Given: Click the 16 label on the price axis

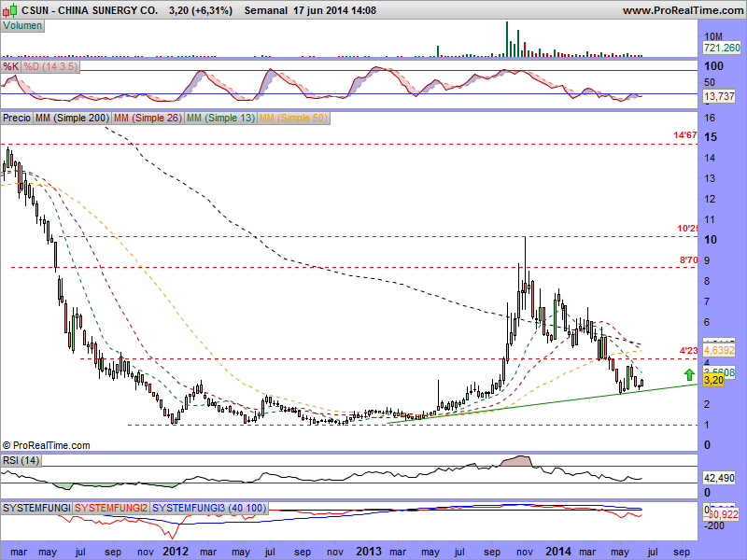Looking at the screenshot, I should point(710,118).
